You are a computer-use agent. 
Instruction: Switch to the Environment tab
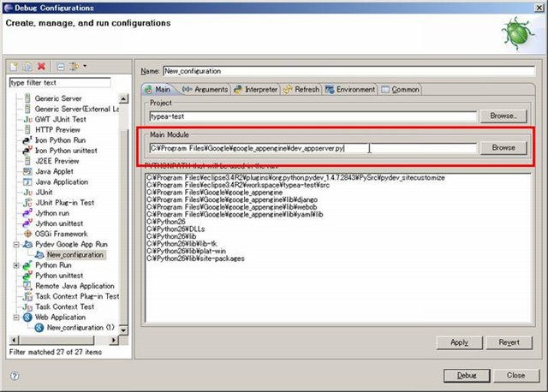click(349, 89)
